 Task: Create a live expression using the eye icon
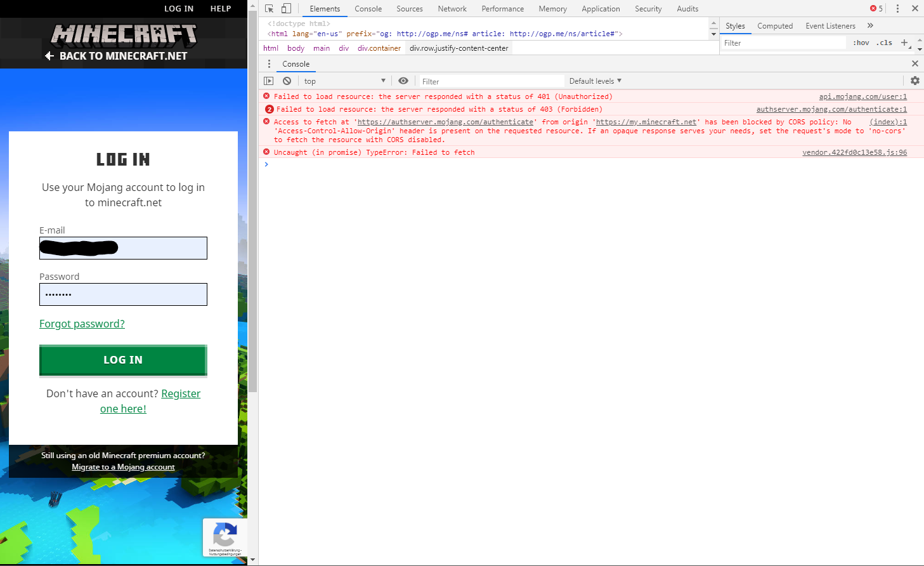point(403,81)
